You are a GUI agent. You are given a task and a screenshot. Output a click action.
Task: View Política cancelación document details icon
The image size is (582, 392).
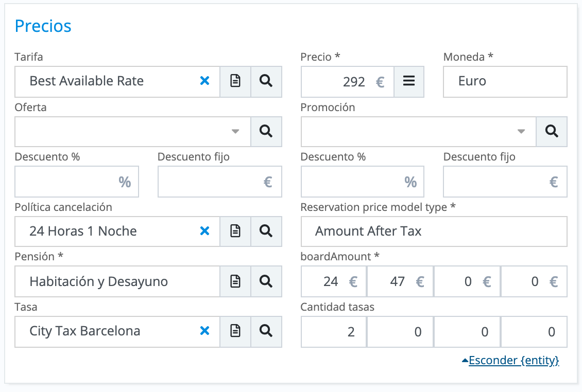(235, 231)
